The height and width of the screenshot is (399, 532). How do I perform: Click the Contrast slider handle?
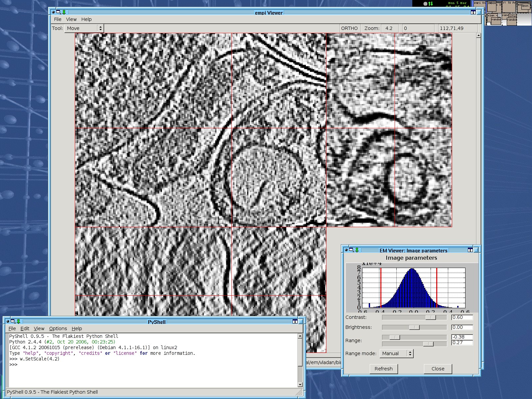pos(431,318)
